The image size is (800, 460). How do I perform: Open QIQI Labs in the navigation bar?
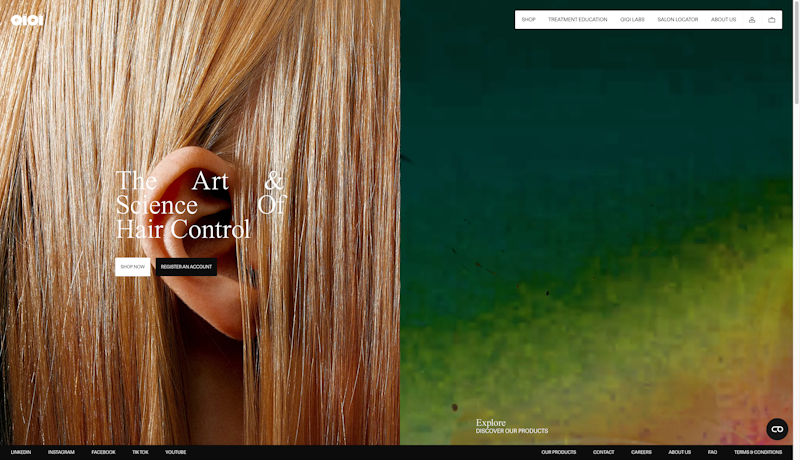coord(632,20)
